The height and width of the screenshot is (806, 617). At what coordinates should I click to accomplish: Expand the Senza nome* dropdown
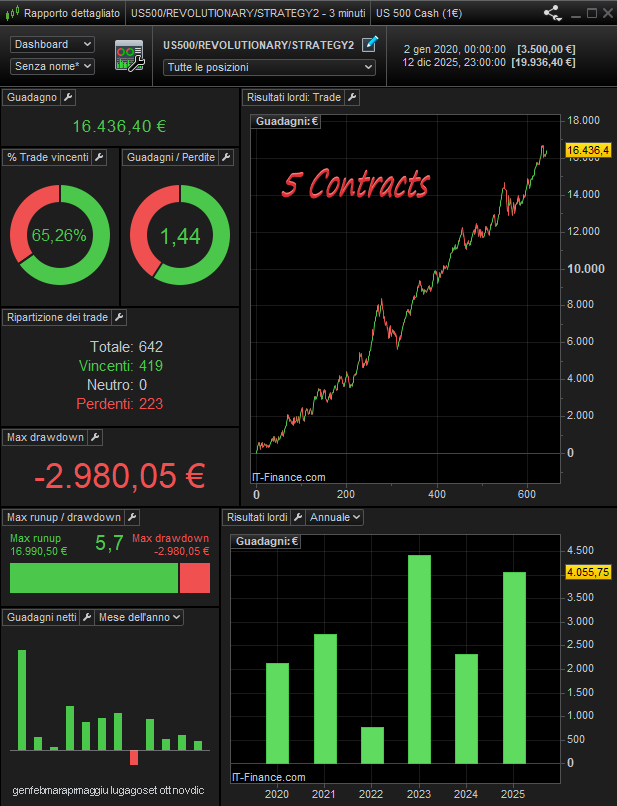pos(52,66)
